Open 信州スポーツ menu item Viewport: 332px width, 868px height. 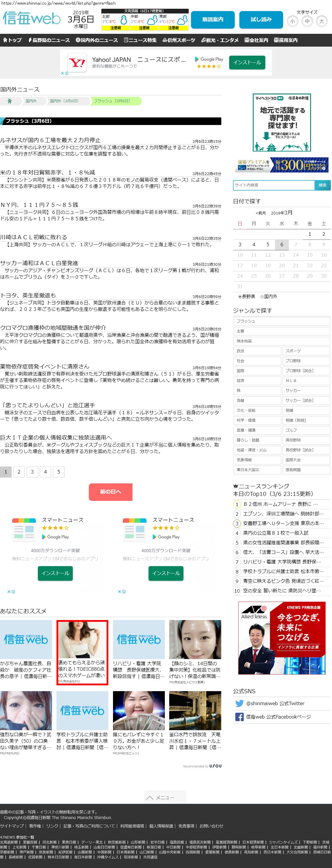coord(179,40)
